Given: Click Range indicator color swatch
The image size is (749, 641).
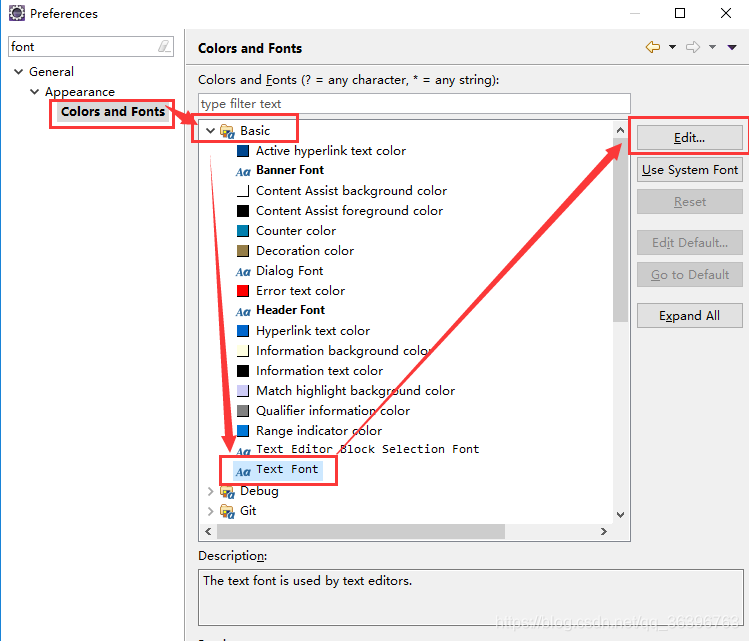Looking at the screenshot, I should pos(243,431).
